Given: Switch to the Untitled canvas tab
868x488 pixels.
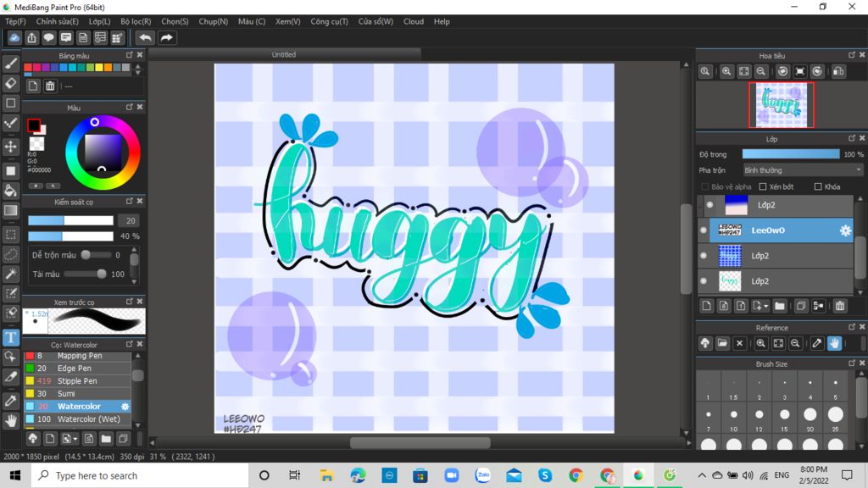Looking at the screenshot, I should pos(284,54).
